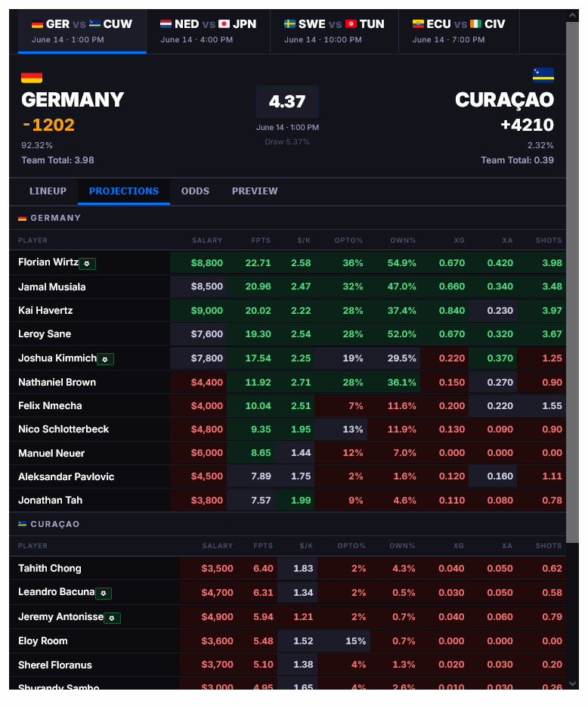Viewport: 588px width, 707px height.
Task: Select player Jamal Musiala
Action: 52,287
